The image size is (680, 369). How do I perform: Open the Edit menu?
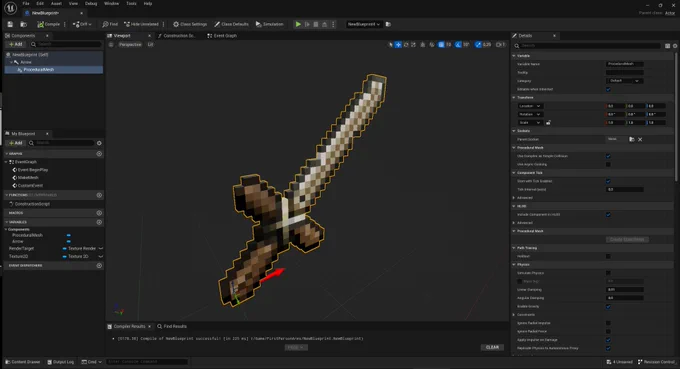pos(40,3)
